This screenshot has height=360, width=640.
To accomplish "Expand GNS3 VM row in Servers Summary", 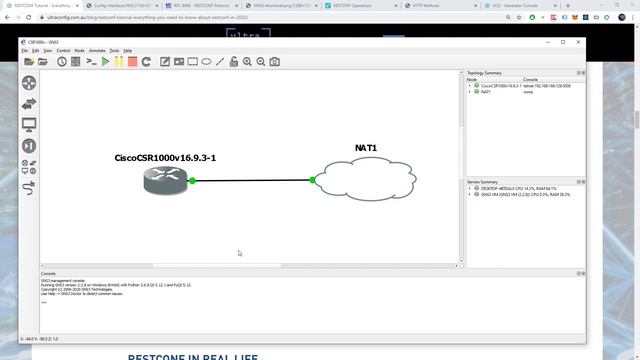I will coord(469,195).
